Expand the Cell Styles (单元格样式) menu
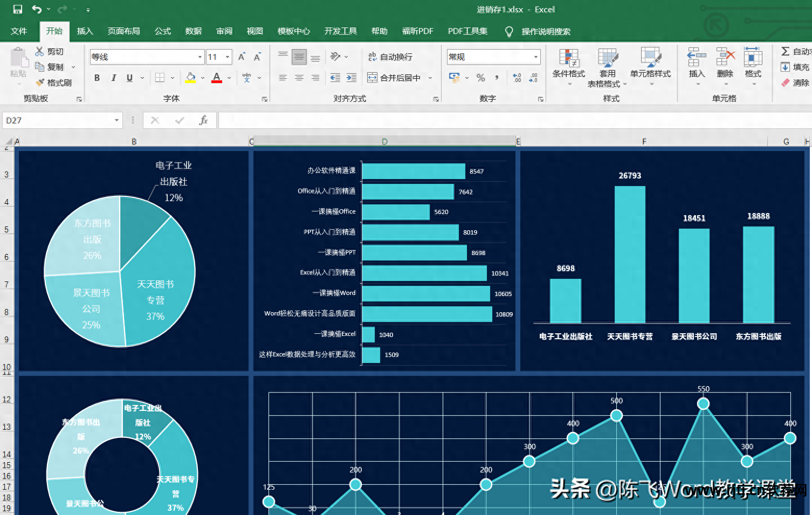Image resolution: width=812 pixels, height=515 pixels. (x=651, y=67)
